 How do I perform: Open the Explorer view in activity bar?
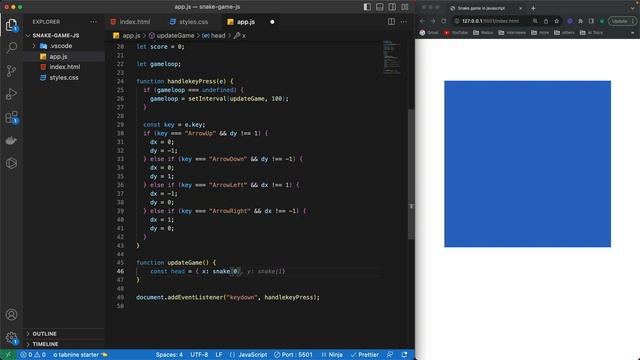[x=11, y=25]
